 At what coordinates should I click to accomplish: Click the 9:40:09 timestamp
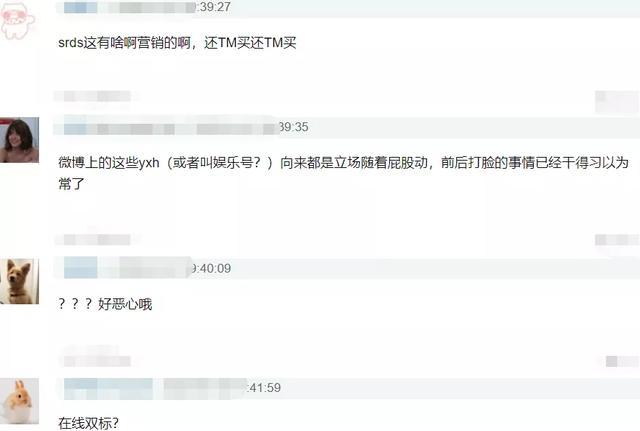[x=211, y=269]
